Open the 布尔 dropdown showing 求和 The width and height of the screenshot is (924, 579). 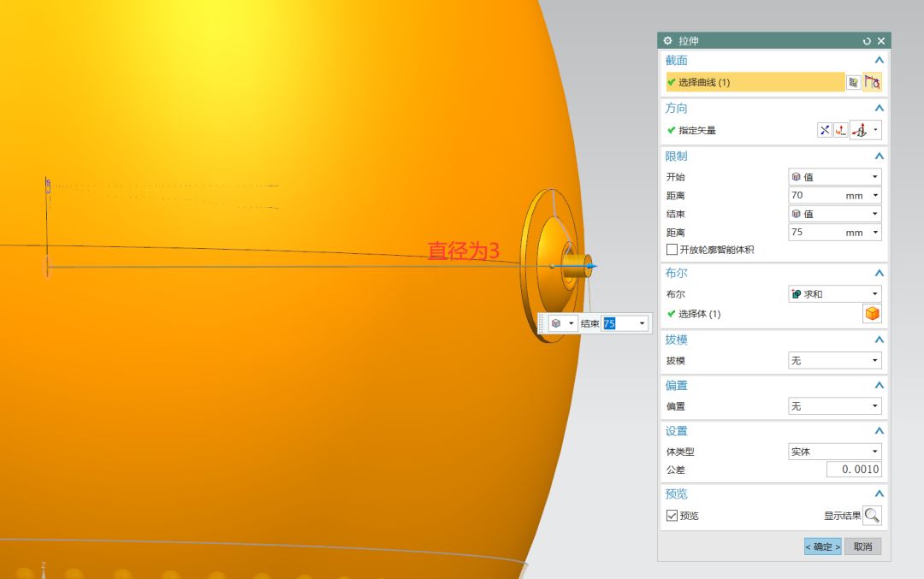(835, 294)
